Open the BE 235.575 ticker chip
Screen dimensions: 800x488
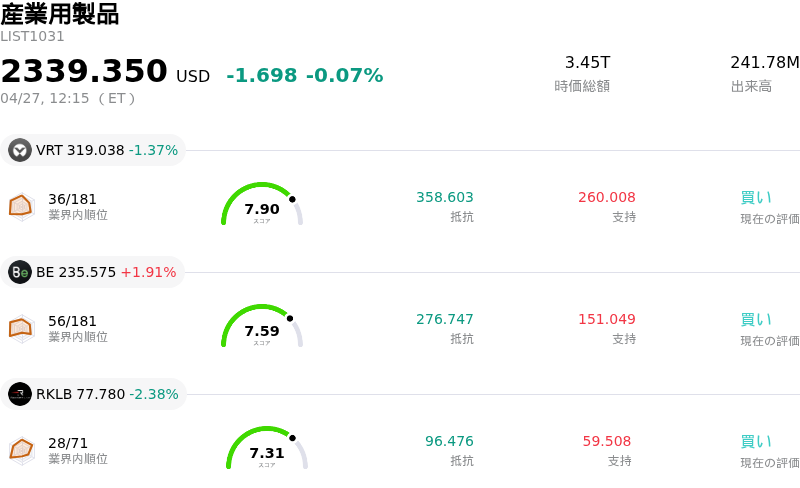95,273
